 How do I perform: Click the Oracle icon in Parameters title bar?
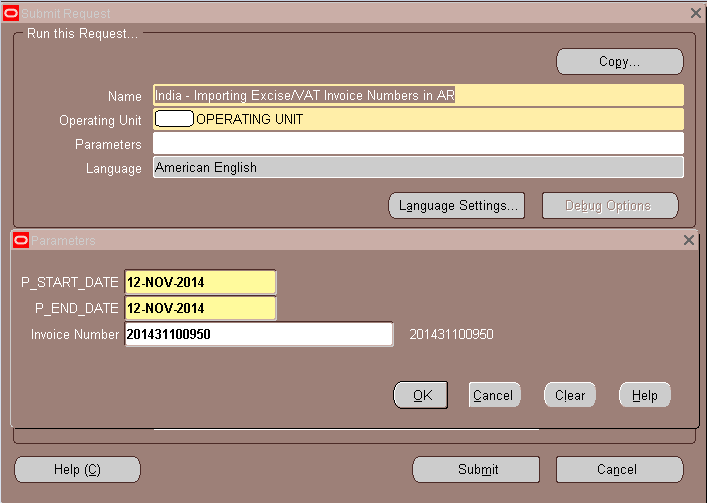pos(21,240)
